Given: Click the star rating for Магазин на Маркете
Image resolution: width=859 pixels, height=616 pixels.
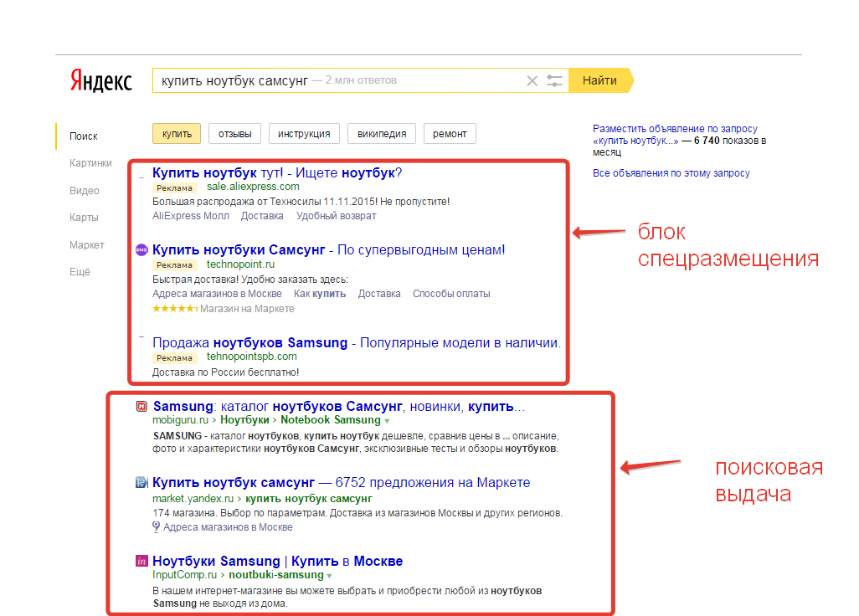Looking at the screenshot, I should click(175, 309).
